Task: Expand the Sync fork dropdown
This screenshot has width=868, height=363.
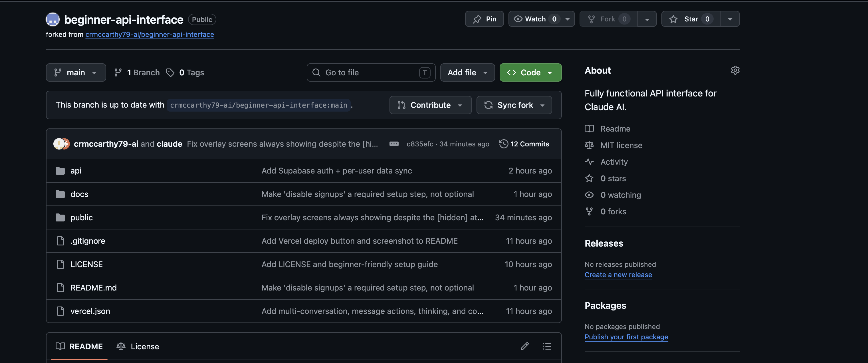Action: pos(514,105)
